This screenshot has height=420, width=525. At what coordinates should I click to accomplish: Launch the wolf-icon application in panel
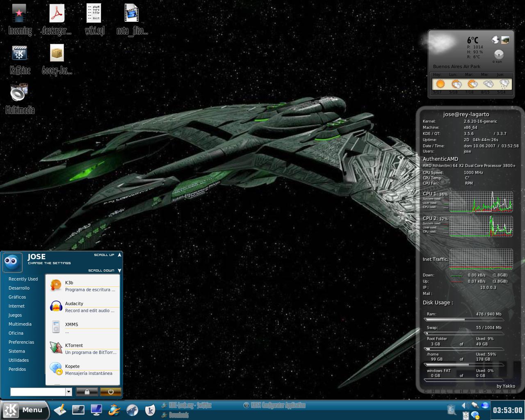point(132,410)
